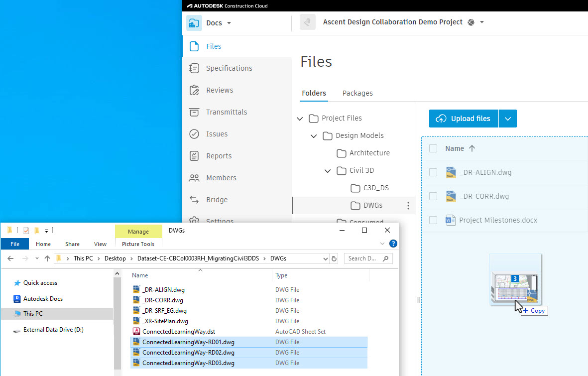
Task: Open the Share ribbon tab
Action: tap(72, 244)
